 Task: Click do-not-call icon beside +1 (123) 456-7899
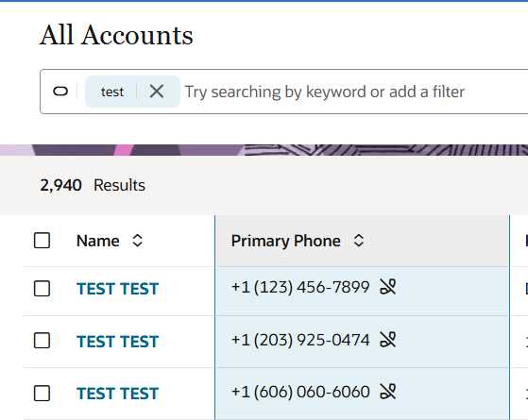pyautogui.click(x=388, y=287)
